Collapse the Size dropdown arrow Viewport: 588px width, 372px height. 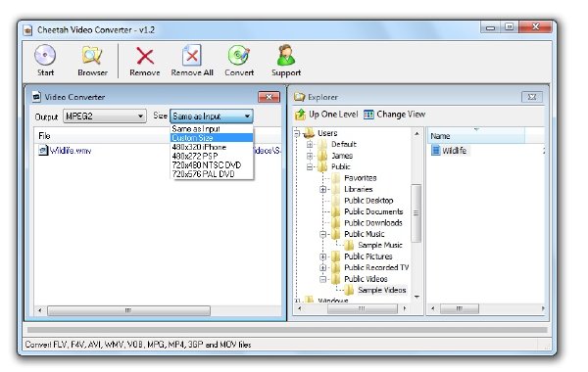coord(247,116)
